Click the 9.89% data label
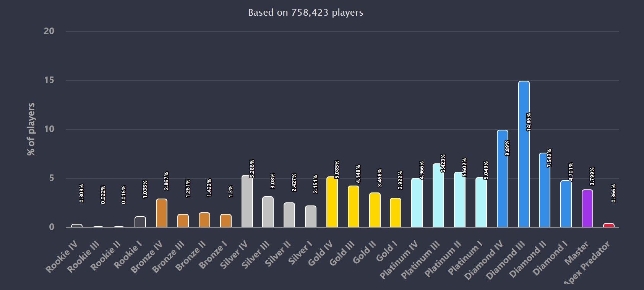This screenshot has width=644, height=290. point(507,148)
